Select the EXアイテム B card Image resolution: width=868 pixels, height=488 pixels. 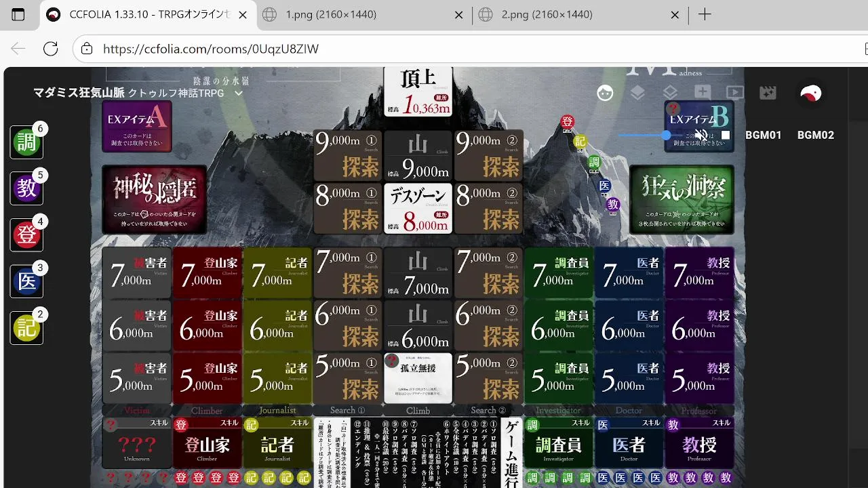point(699,127)
